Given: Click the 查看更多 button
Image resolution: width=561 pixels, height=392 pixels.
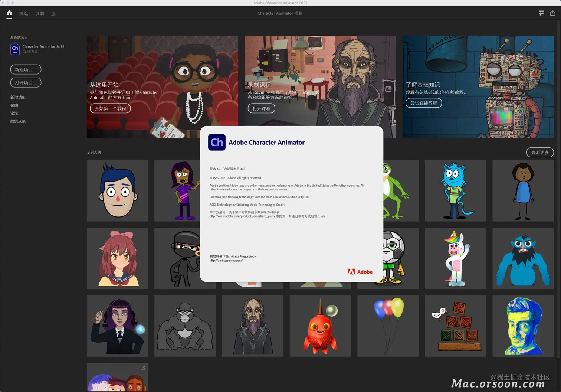Looking at the screenshot, I should [540, 152].
